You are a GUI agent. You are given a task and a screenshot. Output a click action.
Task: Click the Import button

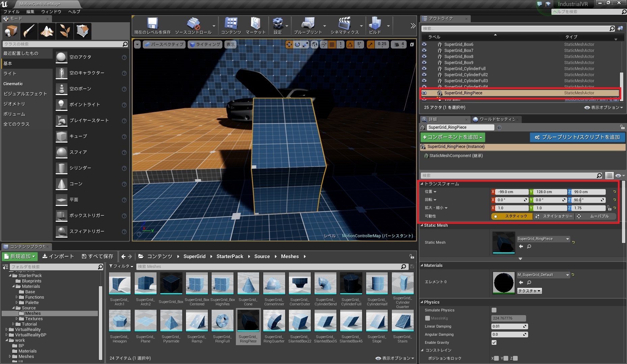58,256
